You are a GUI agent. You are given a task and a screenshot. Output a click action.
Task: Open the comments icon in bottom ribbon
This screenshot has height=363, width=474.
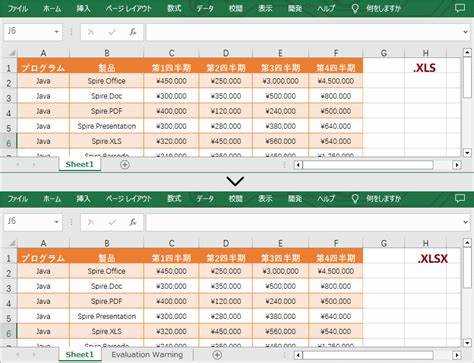coord(460,198)
